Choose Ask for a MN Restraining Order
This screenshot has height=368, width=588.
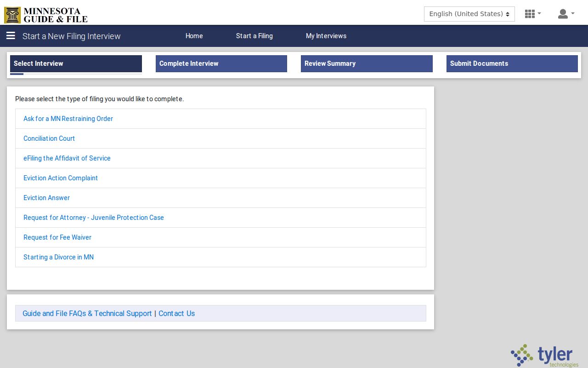pos(220,119)
